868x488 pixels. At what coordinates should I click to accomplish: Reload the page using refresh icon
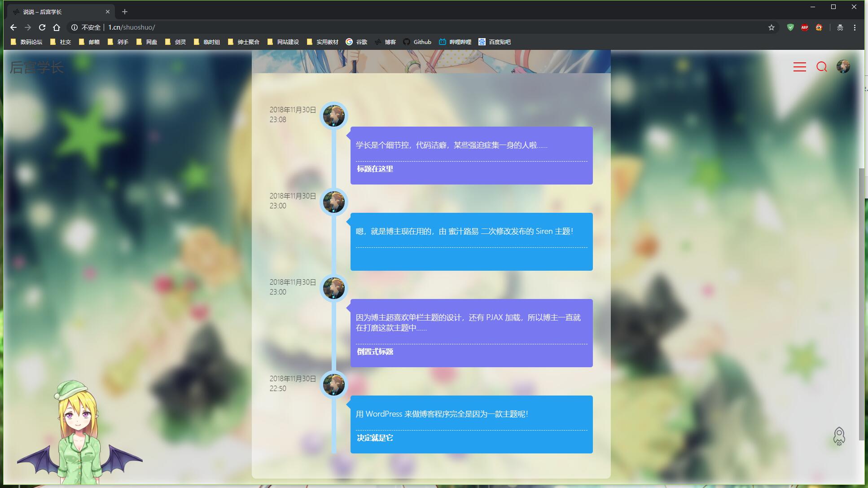(42, 27)
